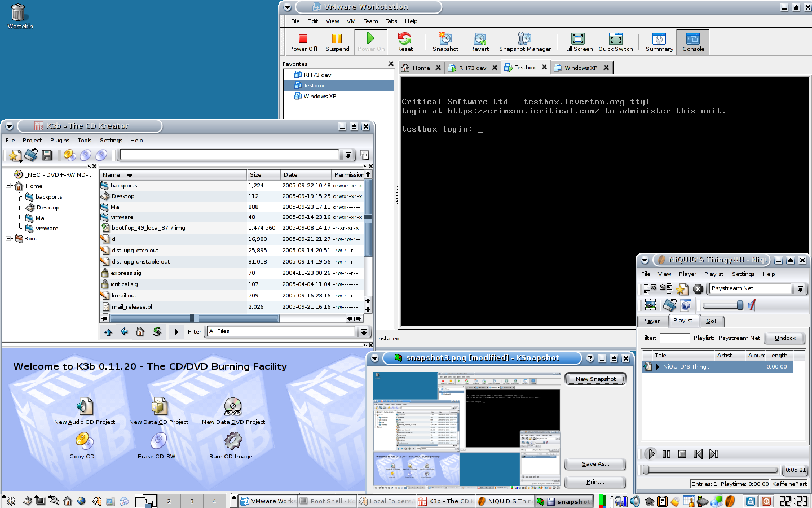Open the KSnapshot title bar window menu arrow
The width and height of the screenshot is (812, 508).
point(375,358)
